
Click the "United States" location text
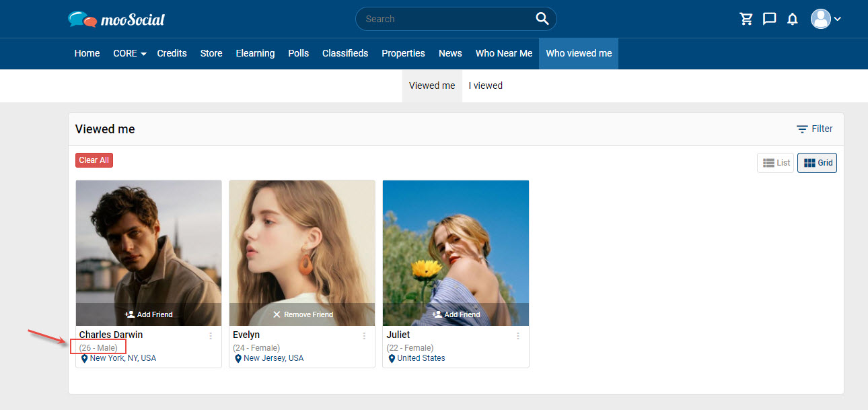[x=421, y=358]
